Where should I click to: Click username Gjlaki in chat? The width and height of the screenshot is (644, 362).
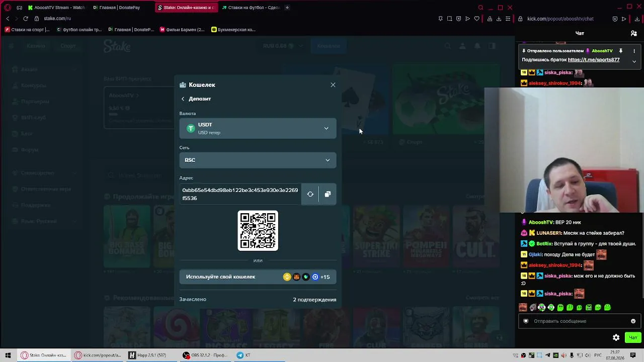click(x=535, y=254)
